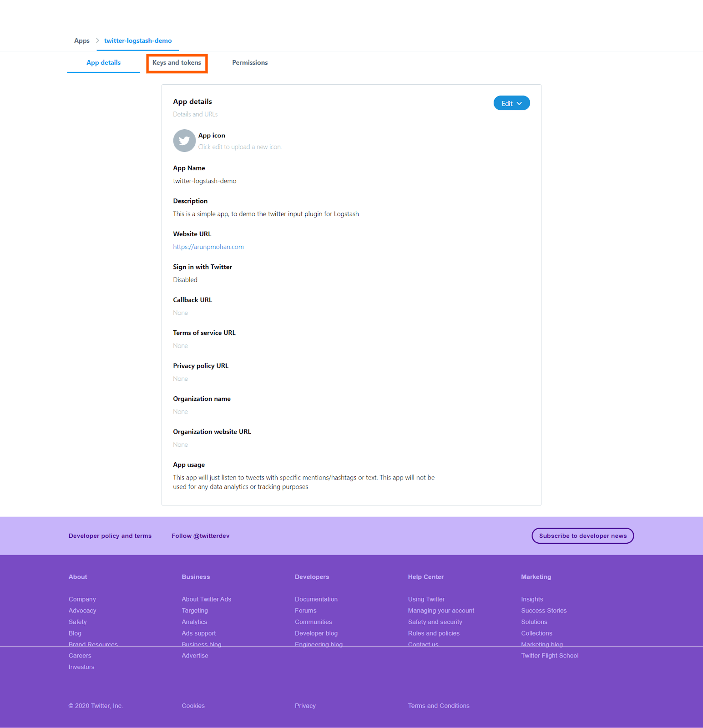
Task: Click the App usage description text
Action: (304, 482)
